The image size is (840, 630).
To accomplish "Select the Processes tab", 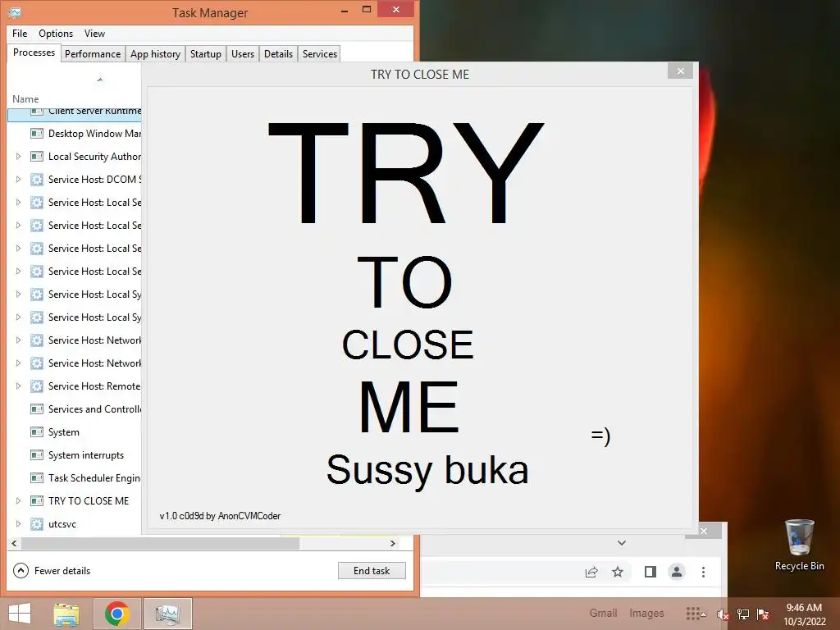I will pyautogui.click(x=34, y=52).
